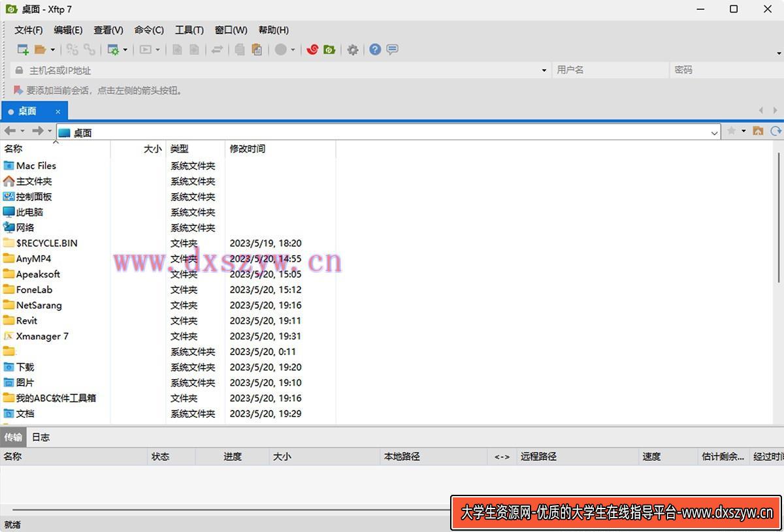Screen dimensions: 784x532
Task: Click the grayed-out copy toolbar icon
Action: click(x=240, y=50)
